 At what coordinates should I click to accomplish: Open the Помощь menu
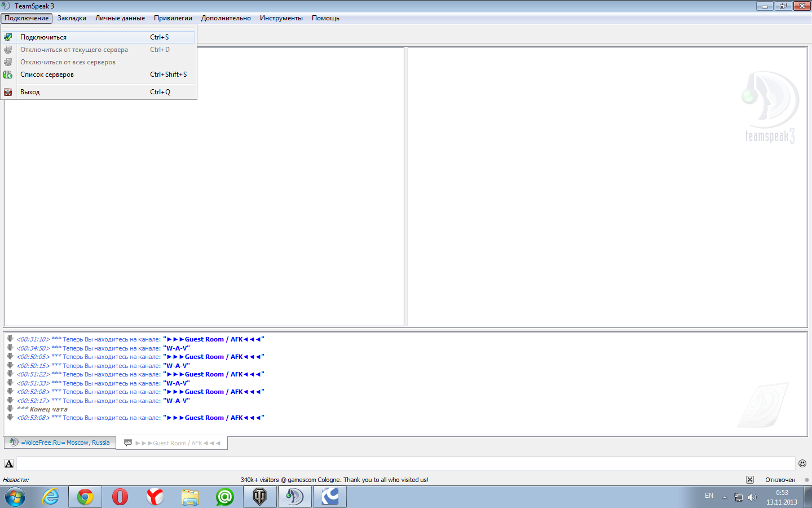click(x=326, y=18)
